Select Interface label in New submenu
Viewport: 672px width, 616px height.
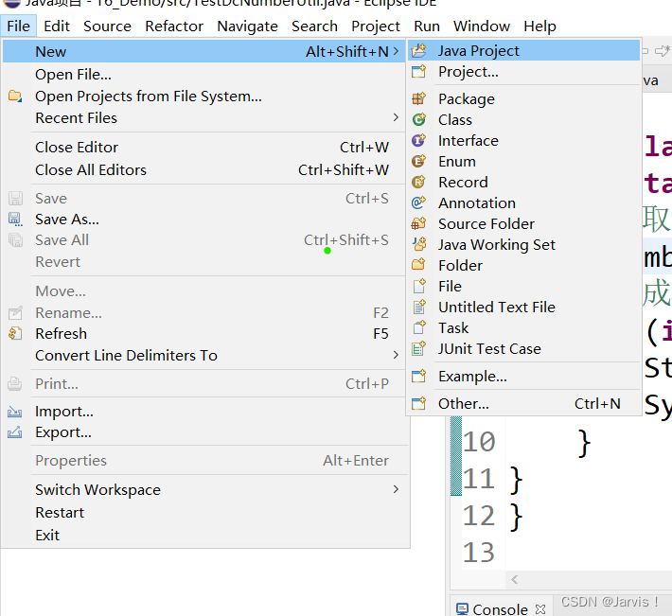click(468, 140)
